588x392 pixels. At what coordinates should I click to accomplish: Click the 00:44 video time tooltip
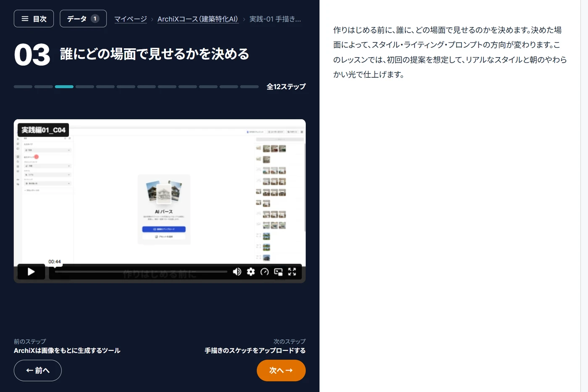(55, 262)
